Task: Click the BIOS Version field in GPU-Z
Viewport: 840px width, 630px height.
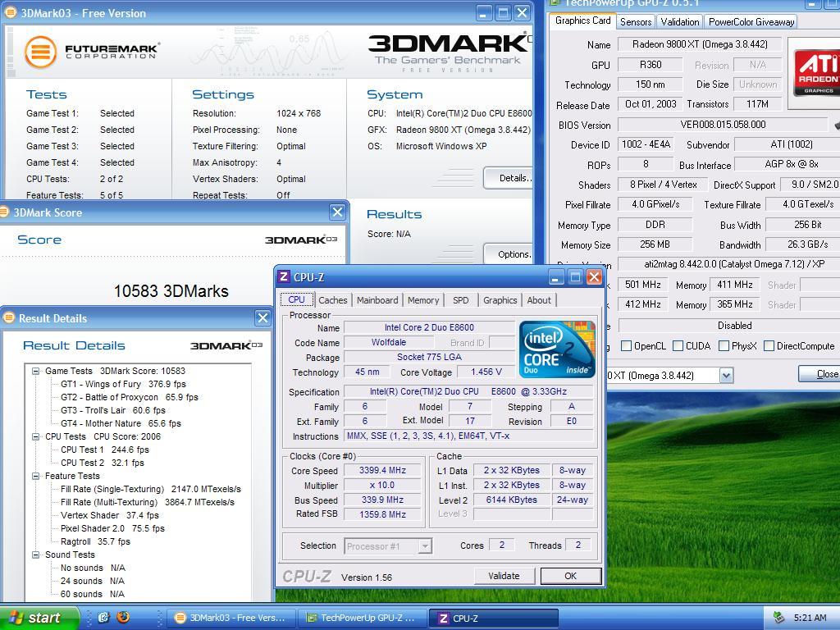Action: (x=722, y=125)
